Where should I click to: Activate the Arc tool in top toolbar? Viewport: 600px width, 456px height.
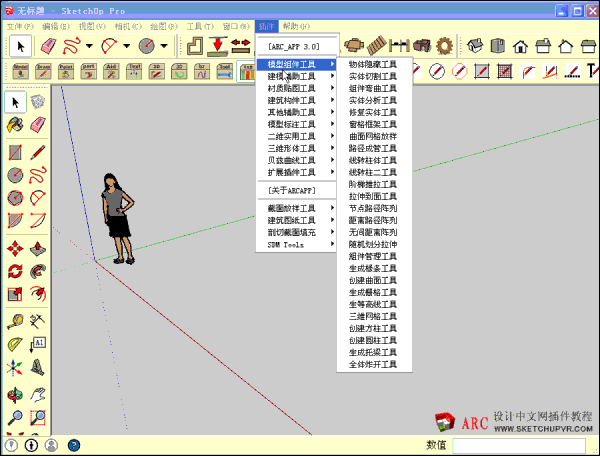pos(109,46)
